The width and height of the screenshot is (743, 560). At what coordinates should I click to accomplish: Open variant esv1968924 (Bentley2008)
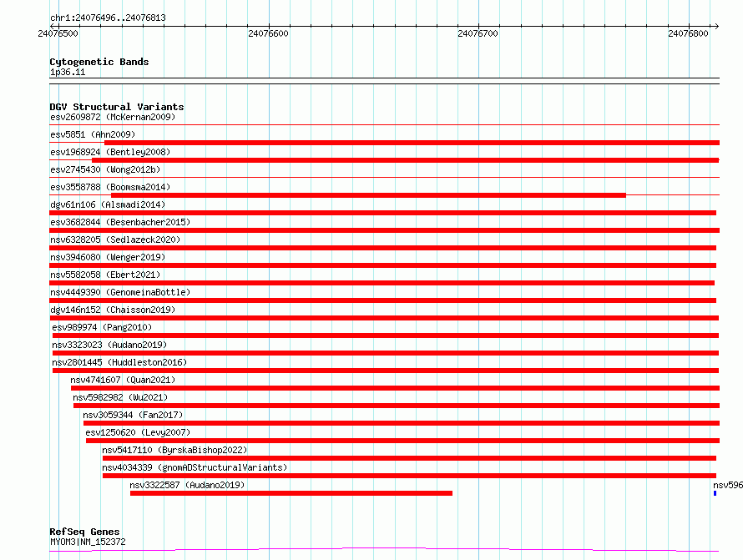(110, 152)
